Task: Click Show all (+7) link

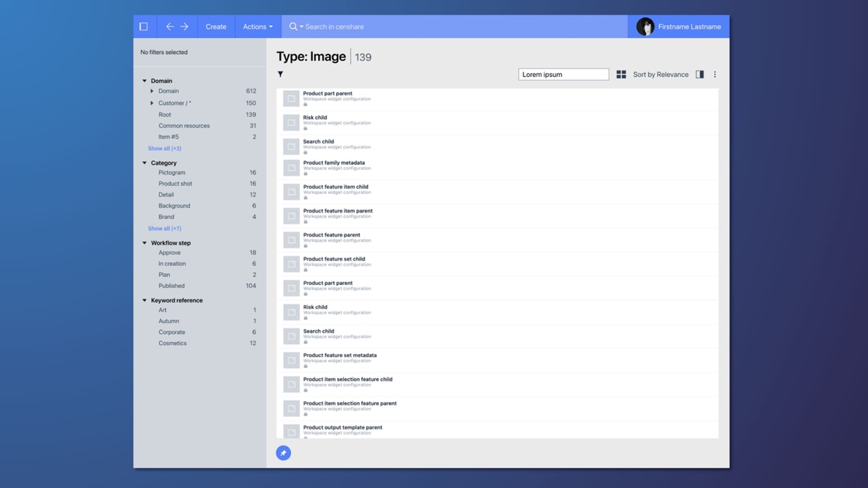Action: [x=164, y=229]
